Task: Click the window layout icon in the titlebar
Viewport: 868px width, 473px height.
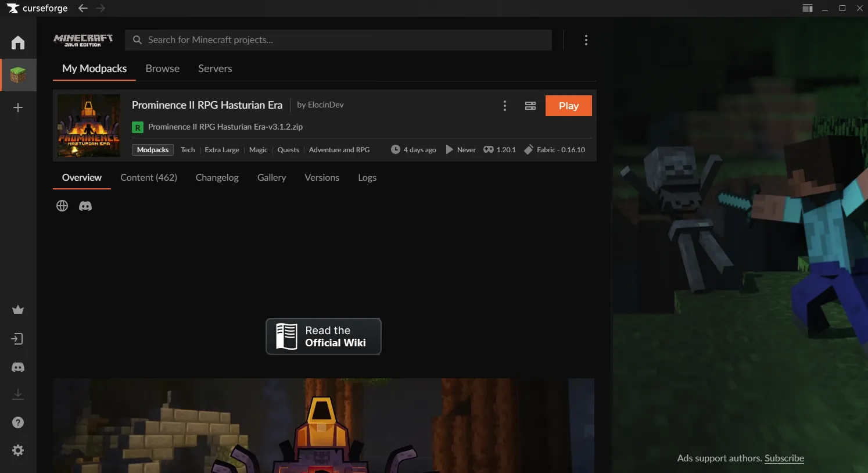Action: tap(807, 8)
